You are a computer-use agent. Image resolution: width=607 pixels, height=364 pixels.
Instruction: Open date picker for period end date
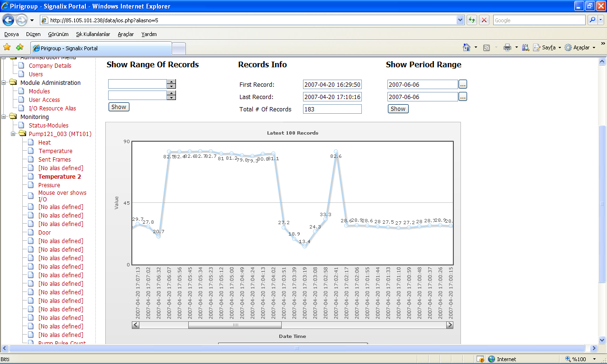tap(463, 97)
